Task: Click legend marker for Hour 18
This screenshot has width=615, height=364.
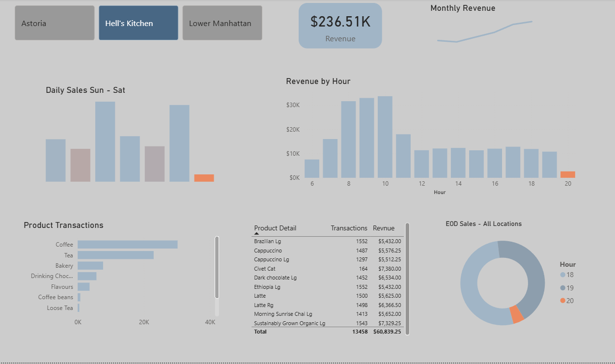Action: [x=563, y=275]
